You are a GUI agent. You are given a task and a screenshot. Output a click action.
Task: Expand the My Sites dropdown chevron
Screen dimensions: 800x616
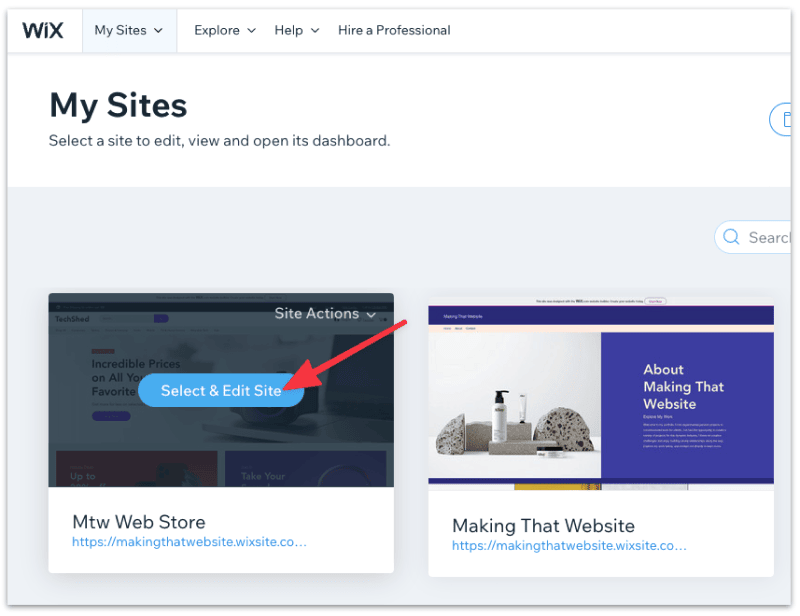point(158,30)
